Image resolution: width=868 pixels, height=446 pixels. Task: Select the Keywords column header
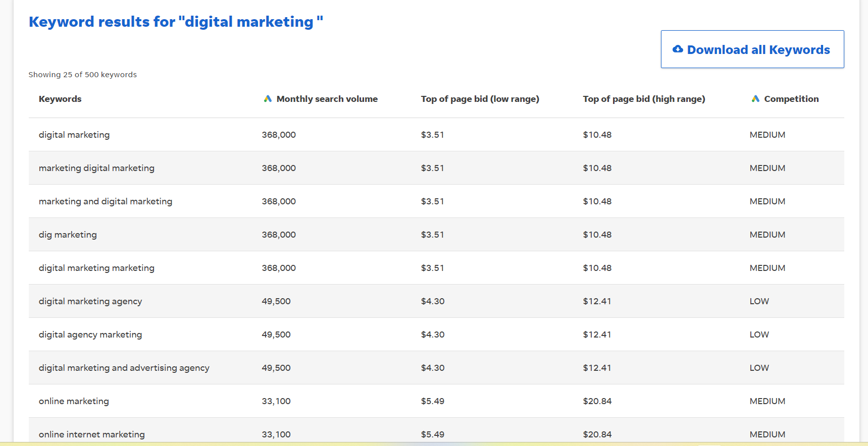point(60,99)
